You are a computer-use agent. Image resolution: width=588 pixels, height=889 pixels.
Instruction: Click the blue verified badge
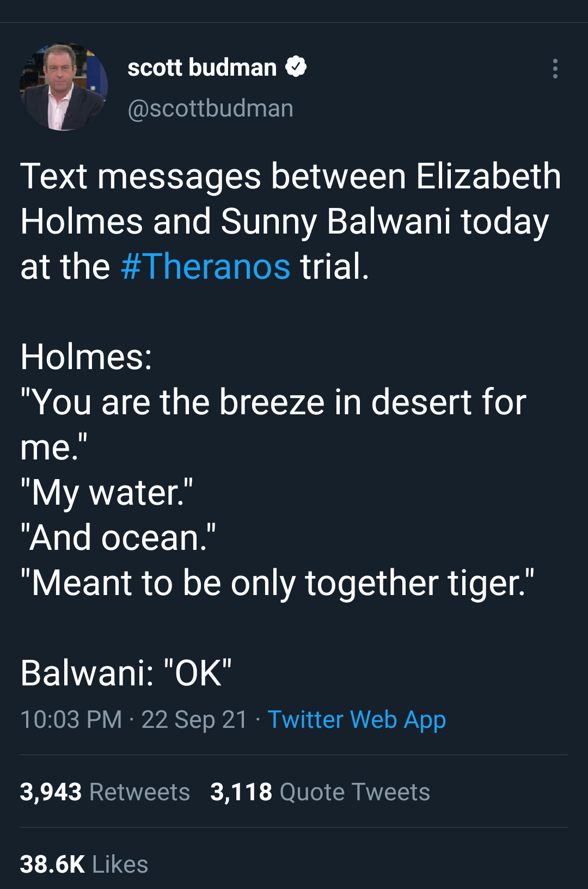coord(296,67)
